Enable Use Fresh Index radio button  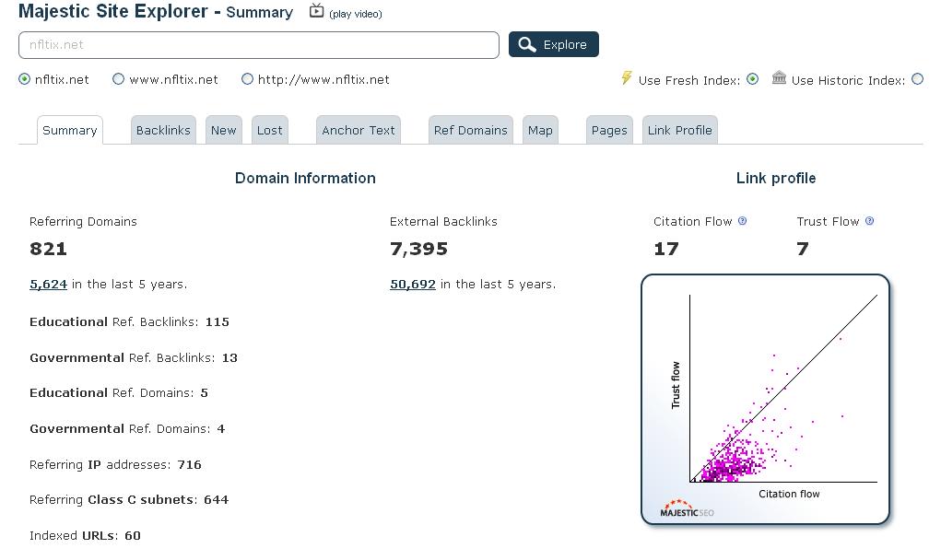[753, 79]
